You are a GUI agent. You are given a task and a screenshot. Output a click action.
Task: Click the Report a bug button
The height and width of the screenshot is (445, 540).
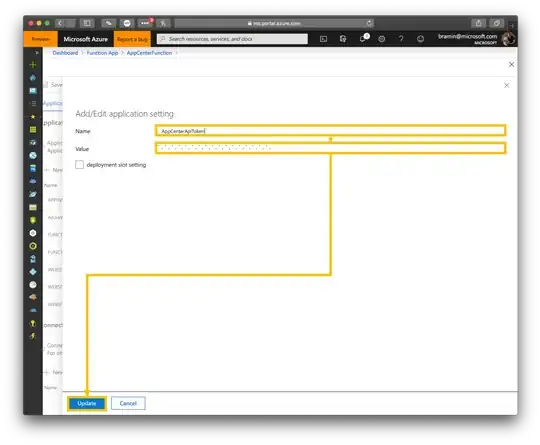click(132, 39)
